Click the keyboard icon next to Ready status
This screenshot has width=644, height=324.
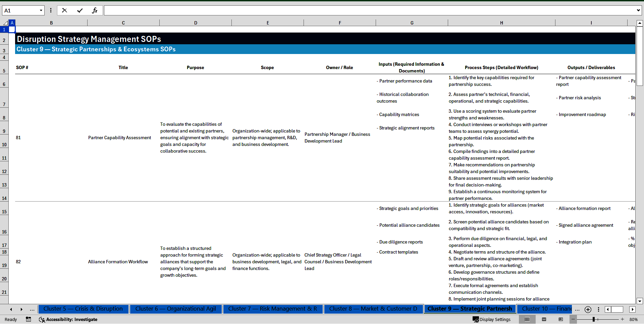(x=29, y=319)
